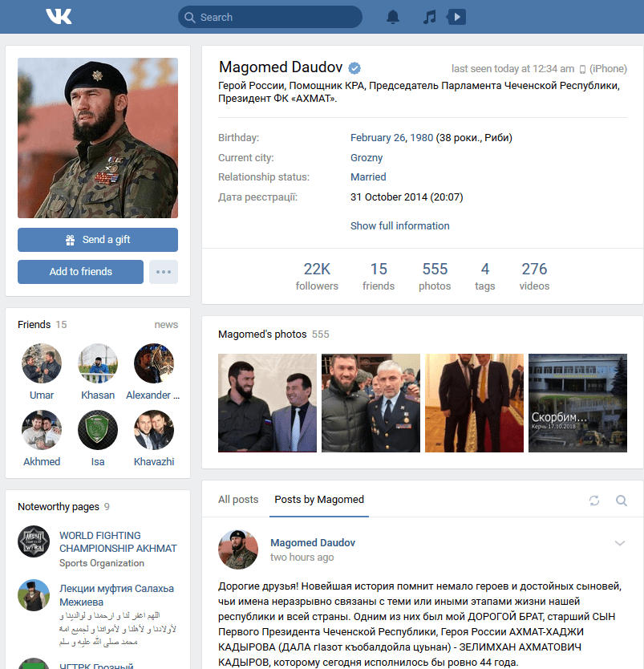Open friend Khasan's profile avatar
The width and height of the screenshot is (644, 669).
pos(98,363)
